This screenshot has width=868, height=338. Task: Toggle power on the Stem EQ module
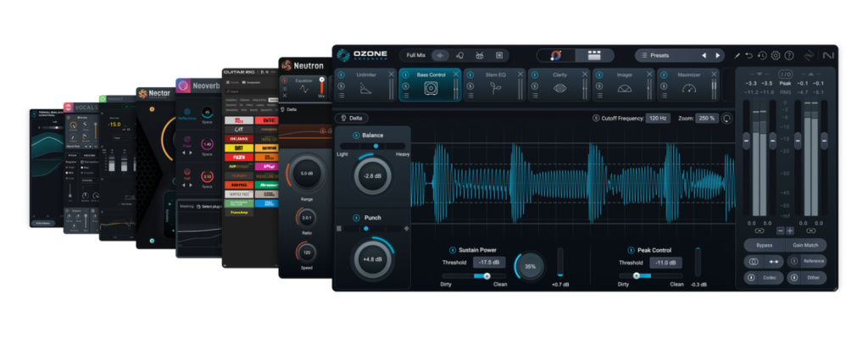(470, 75)
